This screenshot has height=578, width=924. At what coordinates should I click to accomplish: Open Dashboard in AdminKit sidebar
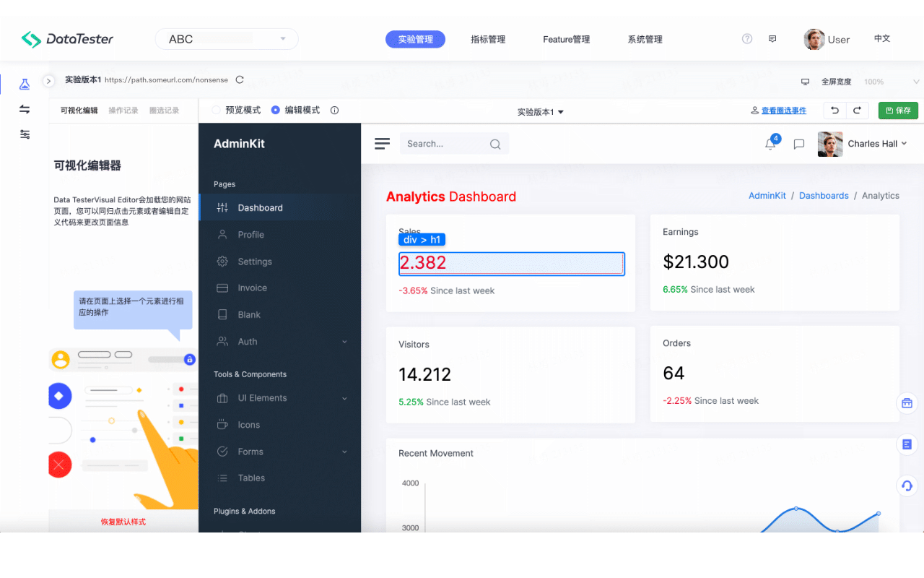pyautogui.click(x=280, y=208)
